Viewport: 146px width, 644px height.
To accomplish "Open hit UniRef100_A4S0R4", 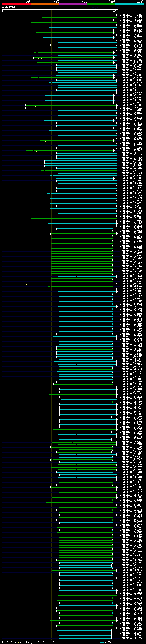I will [131, 17].
